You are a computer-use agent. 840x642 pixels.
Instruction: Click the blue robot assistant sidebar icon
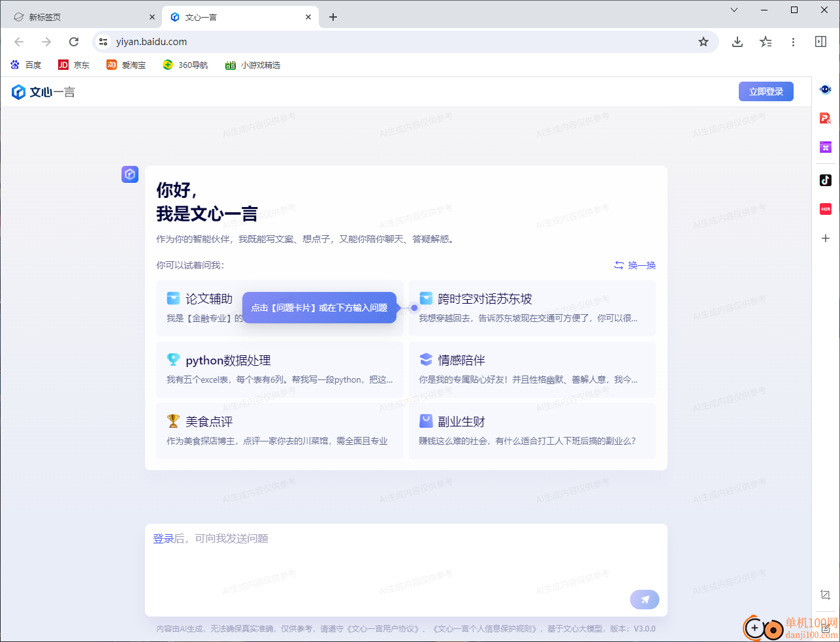click(826, 89)
